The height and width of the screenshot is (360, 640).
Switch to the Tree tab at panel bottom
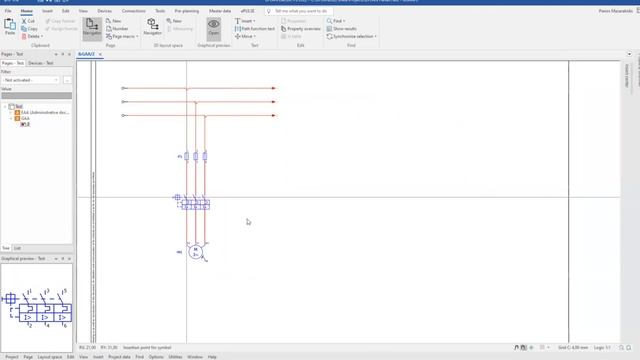coord(6,248)
